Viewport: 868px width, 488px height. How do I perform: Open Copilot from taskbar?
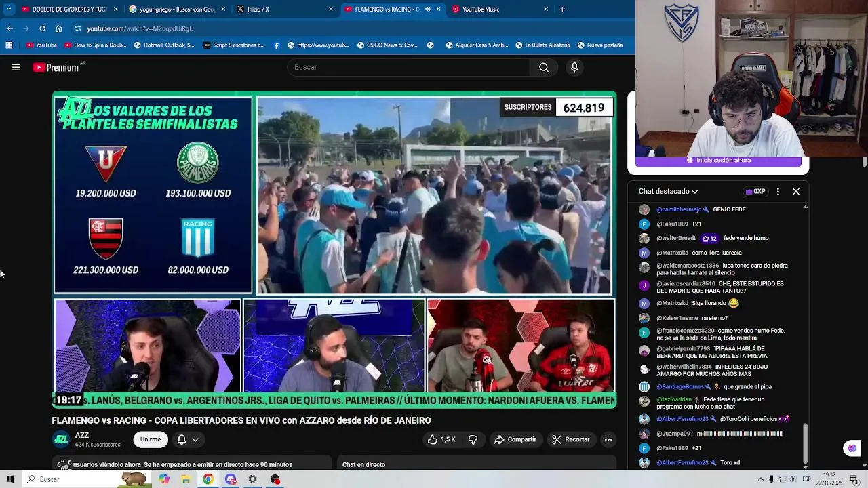coord(164,479)
